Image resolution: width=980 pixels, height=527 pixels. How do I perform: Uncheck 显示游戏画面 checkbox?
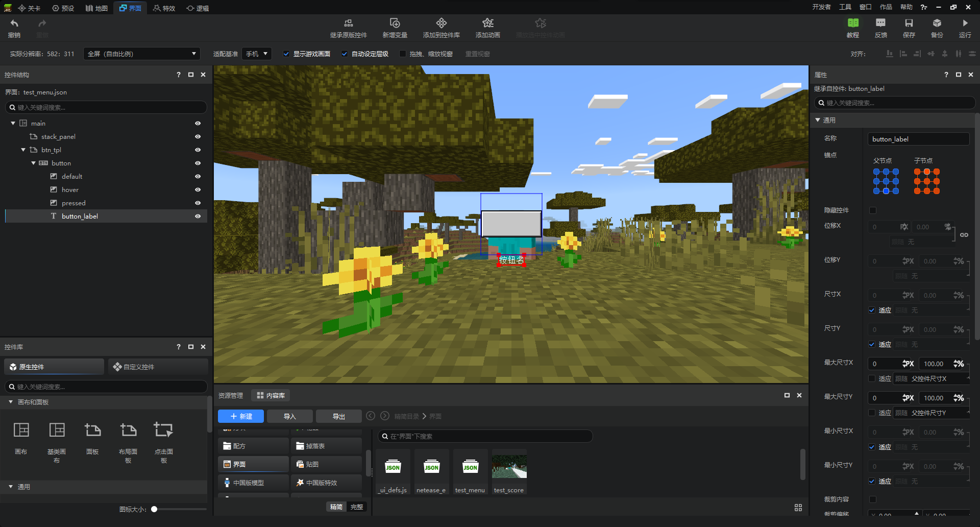tap(286, 54)
